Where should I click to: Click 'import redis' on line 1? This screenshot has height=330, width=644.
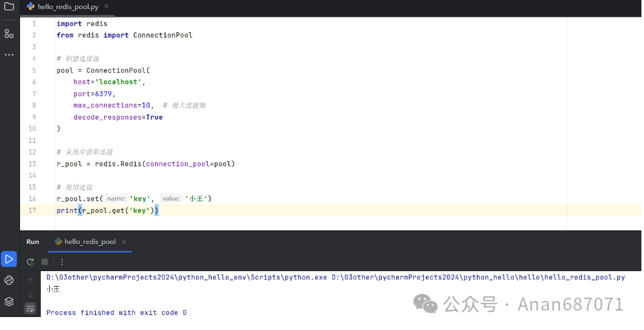[82, 24]
